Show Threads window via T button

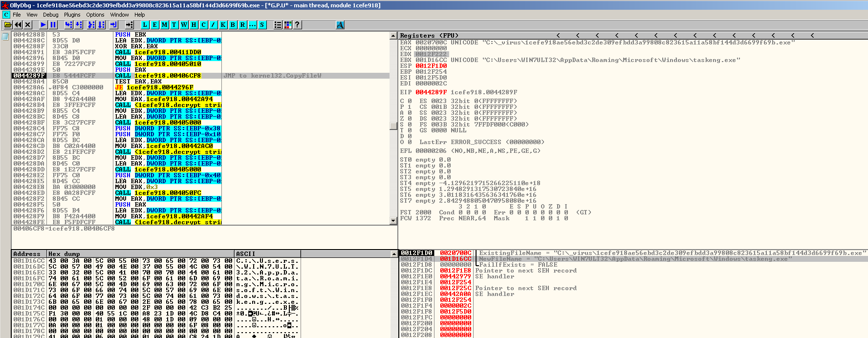coord(174,24)
